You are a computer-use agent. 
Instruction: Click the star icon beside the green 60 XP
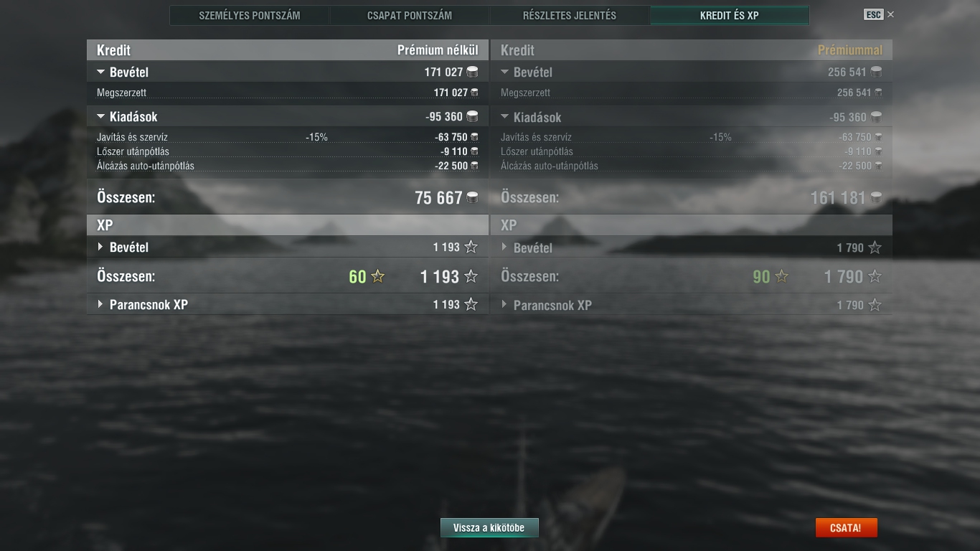point(377,276)
